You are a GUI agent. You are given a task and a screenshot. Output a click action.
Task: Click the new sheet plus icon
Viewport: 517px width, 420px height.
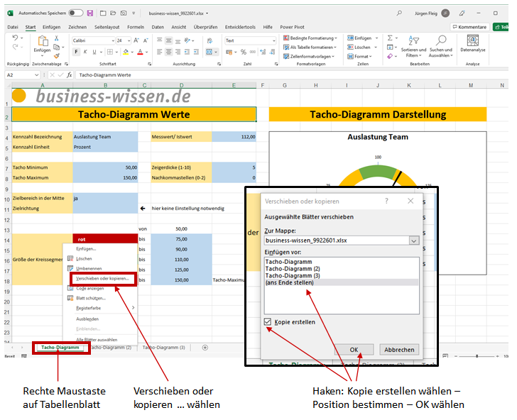[x=205, y=348]
